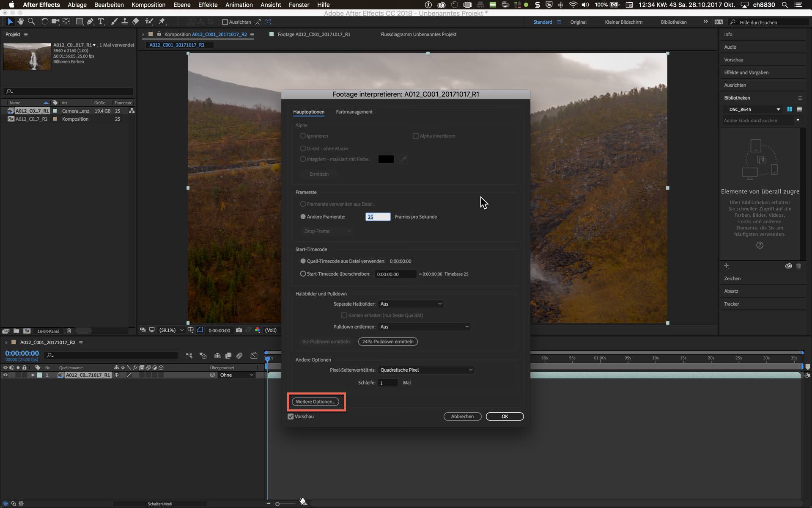
Task: Click the Interpret Footage icon in Project panel
Action: pyautogui.click(x=6, y=331)
